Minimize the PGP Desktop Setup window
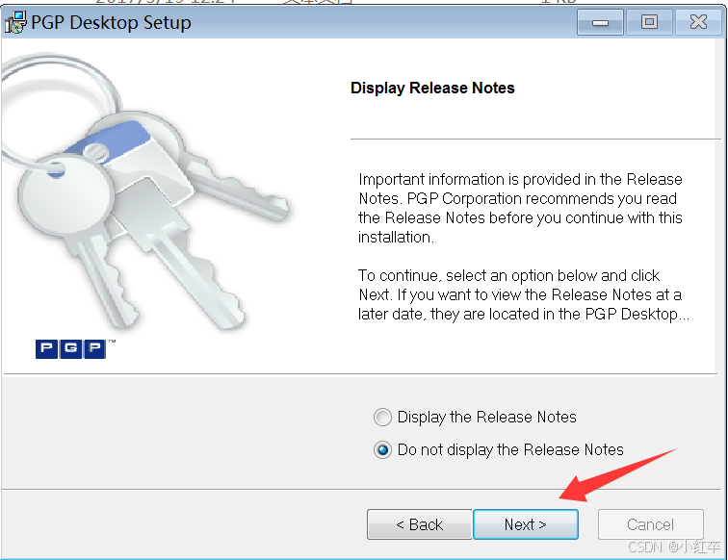This screenshot has height=560, width=728. (x=600, y=22)
